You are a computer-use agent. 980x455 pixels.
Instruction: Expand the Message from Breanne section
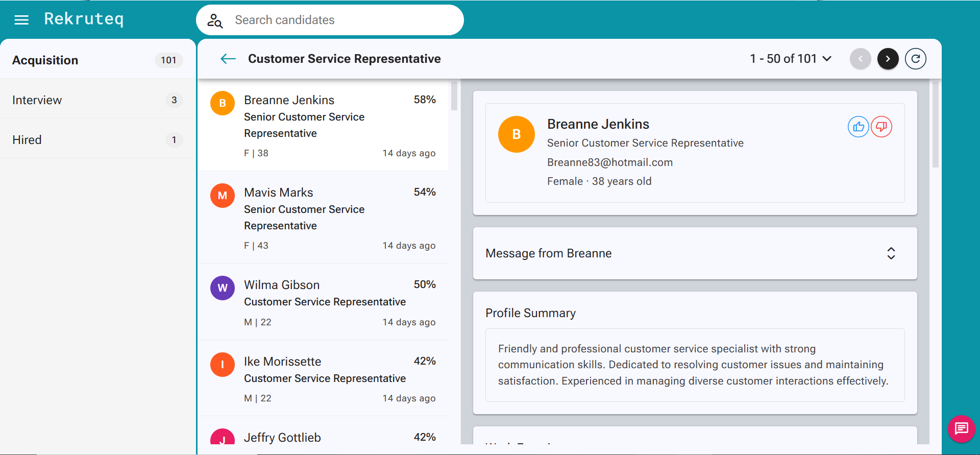pos(695,253)
